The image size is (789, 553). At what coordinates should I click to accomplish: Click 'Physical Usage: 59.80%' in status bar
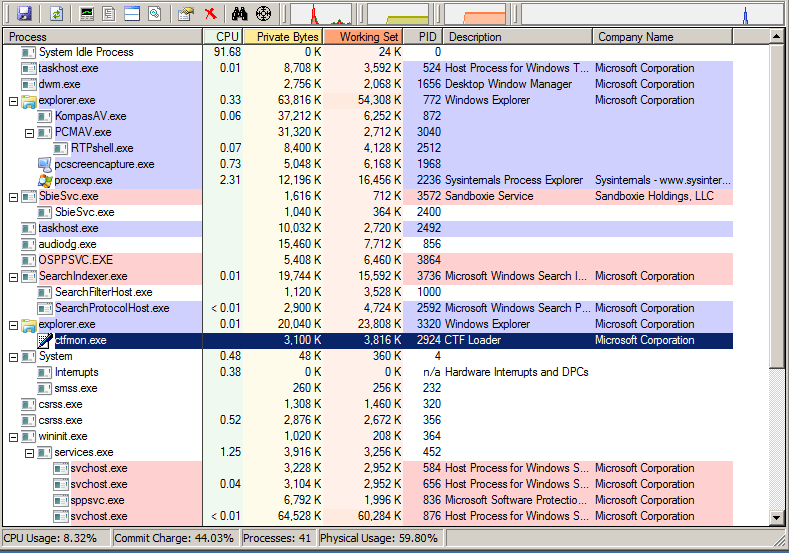379,538
